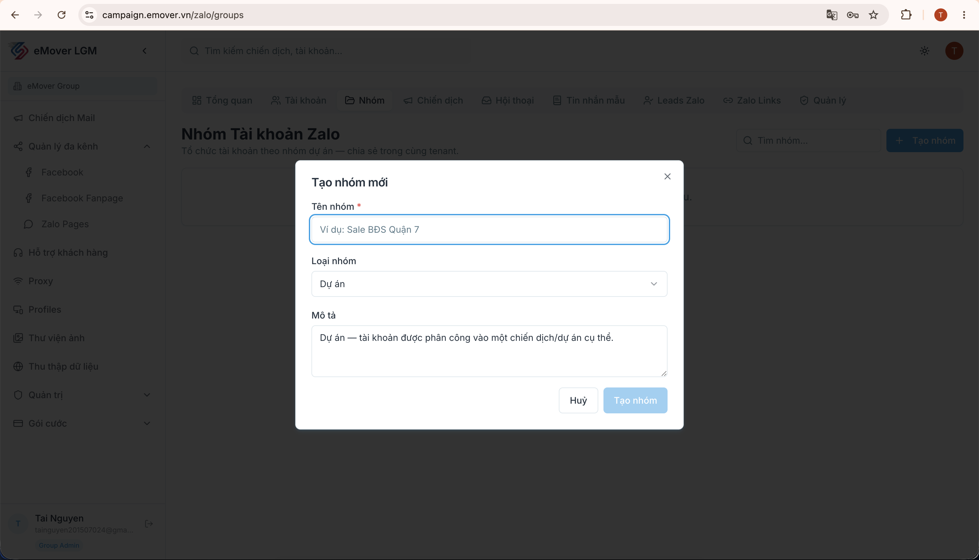Click the Proxy wifi icon

click(18, 281)
